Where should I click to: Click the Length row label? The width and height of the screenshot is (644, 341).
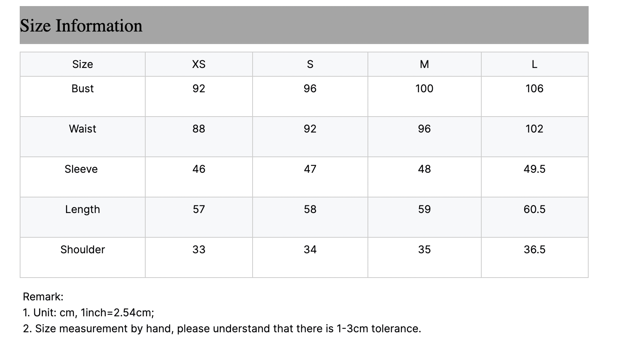point(82,209)
